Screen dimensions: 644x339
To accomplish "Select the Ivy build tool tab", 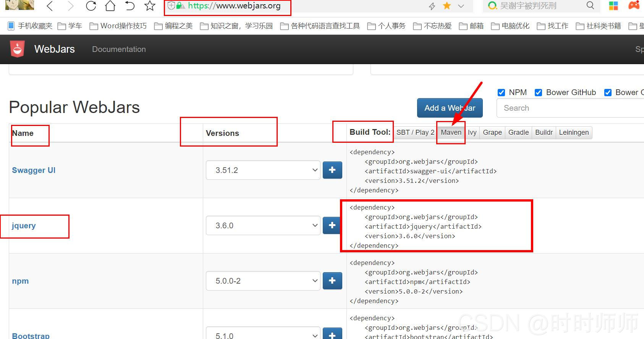I will coord(472,132).
